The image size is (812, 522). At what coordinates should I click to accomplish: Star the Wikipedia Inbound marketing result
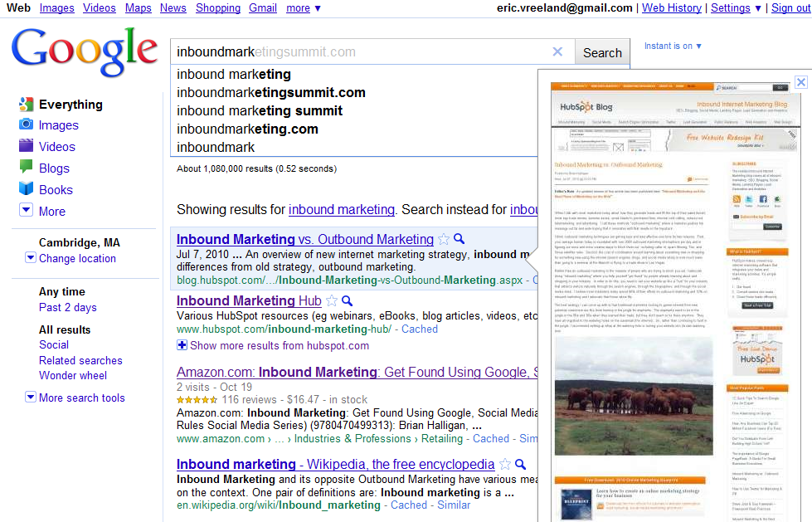pos(504,465)
